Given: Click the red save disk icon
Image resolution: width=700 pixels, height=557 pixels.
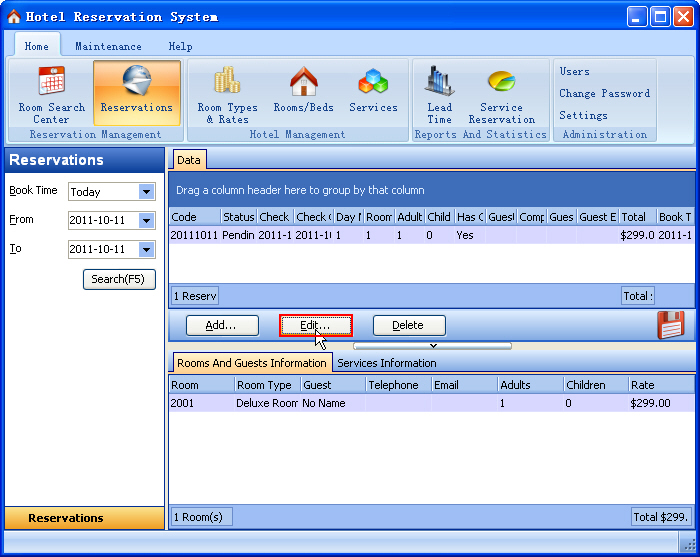Looking at the screenshot, I should (x=670, y=325).
